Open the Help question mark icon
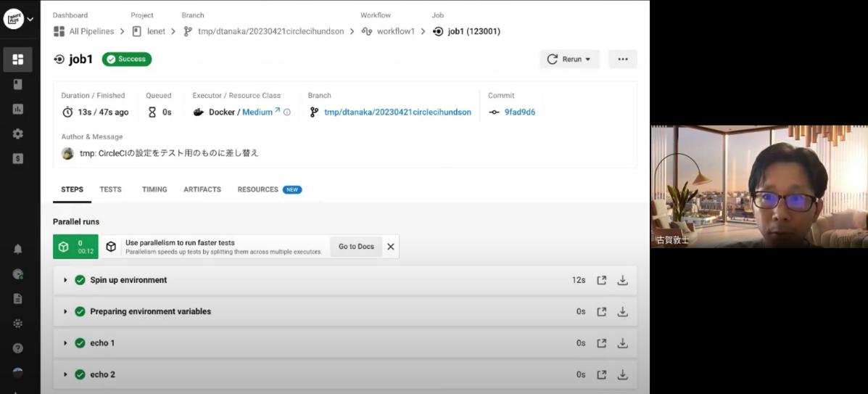The image size is (868, 394). 17,348
